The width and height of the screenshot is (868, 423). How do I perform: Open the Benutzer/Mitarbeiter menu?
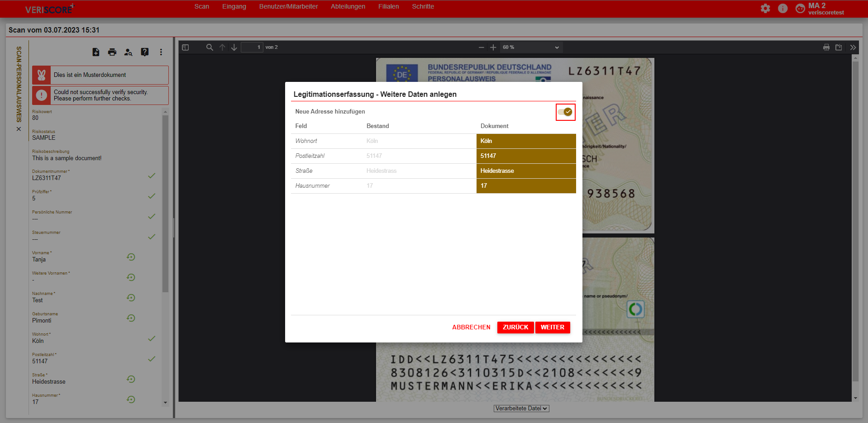289,6
